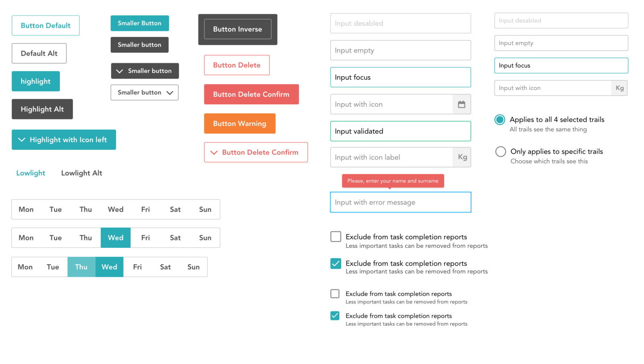Screen dimensions: 644x364
Task: Click the Input with error message field
Action: (x=400, y=202)
